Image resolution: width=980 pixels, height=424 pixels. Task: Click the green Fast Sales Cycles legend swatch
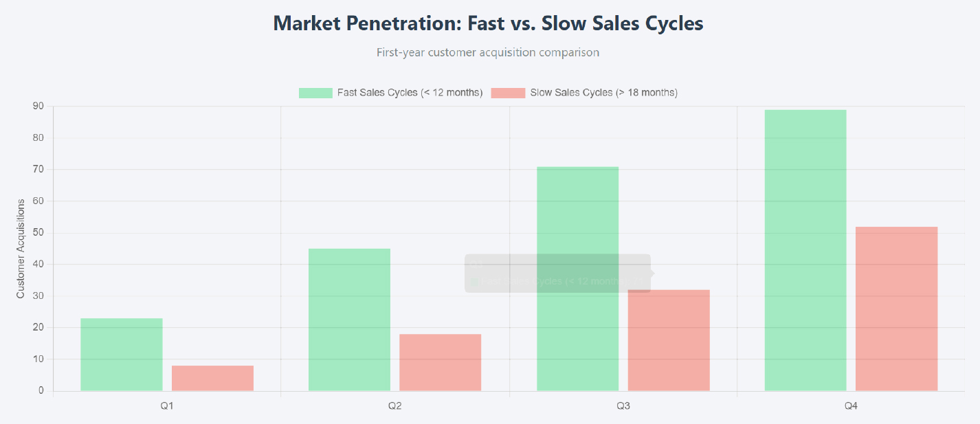point(315,93)
